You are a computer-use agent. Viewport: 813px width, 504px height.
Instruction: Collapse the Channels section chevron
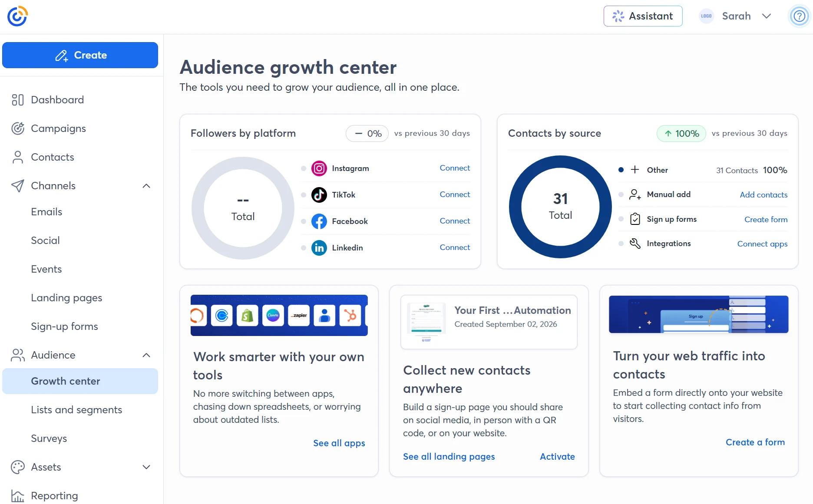click(146, 186)
